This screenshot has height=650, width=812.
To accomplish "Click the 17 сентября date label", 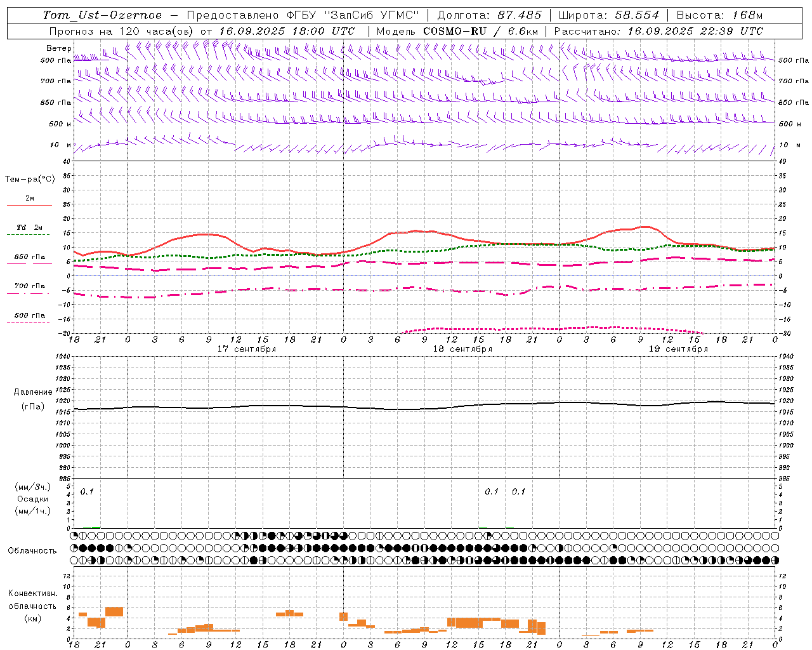I will click(x=247, y=349).
